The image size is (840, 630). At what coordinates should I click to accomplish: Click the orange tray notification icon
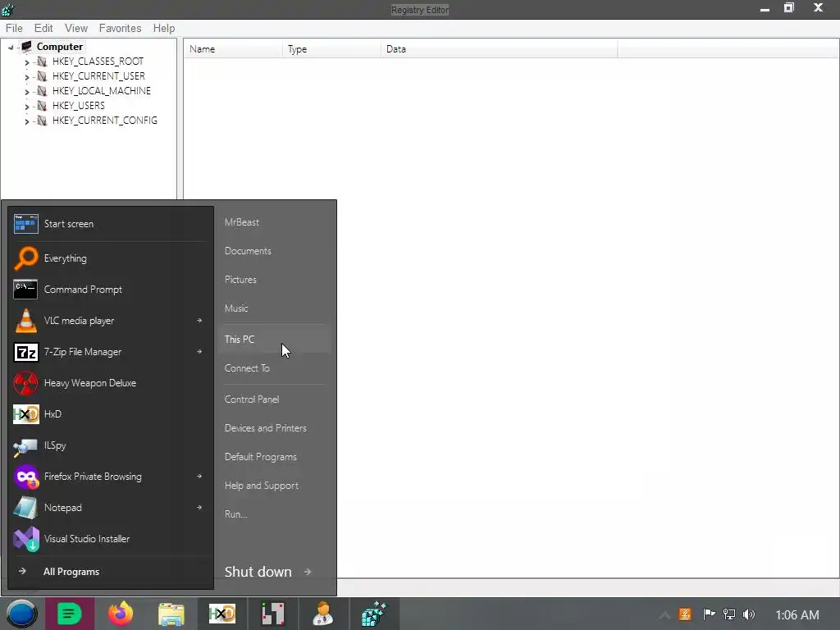(x=685, y=614)
